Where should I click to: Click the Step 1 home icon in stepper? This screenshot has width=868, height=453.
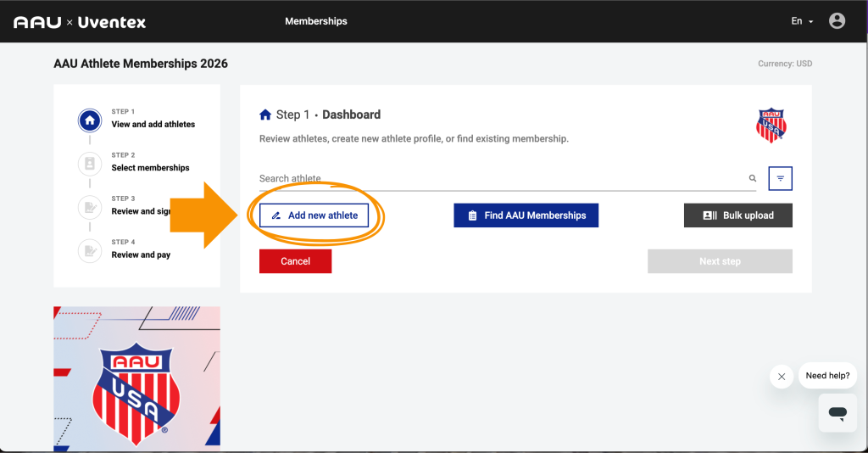coord(90,120)
